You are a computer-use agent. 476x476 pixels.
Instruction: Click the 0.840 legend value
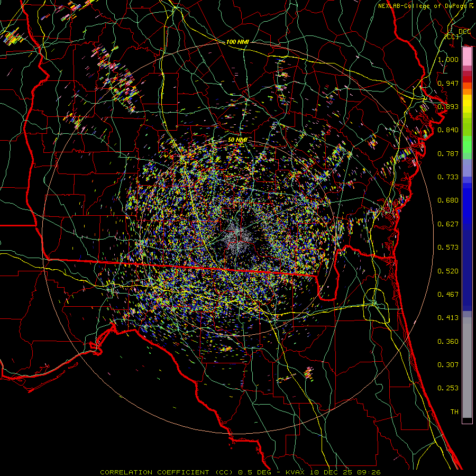[x=448, y=130]
